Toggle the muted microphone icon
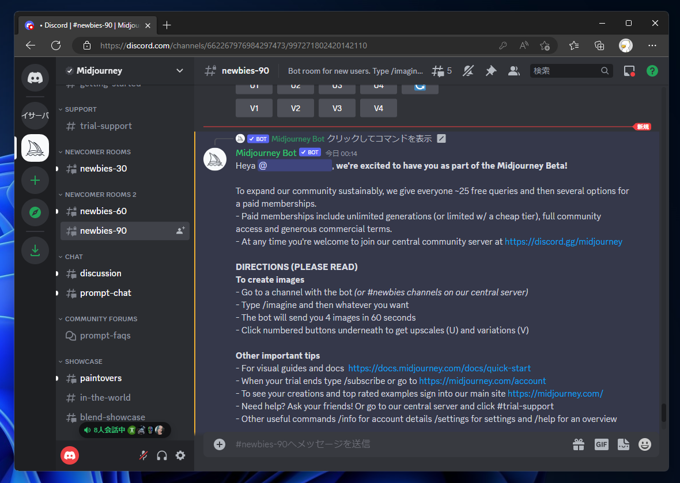The image size is (680, 483). (143, 455)
